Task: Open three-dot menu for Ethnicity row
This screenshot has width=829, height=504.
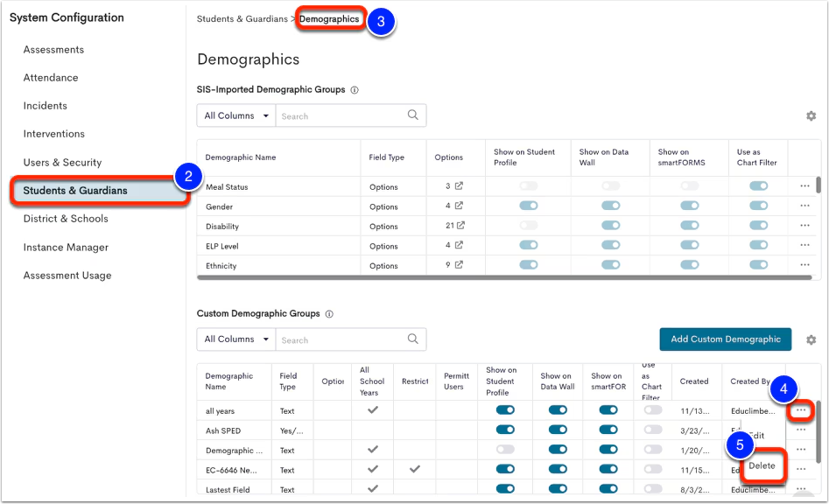Action: [x=804, y=264]
